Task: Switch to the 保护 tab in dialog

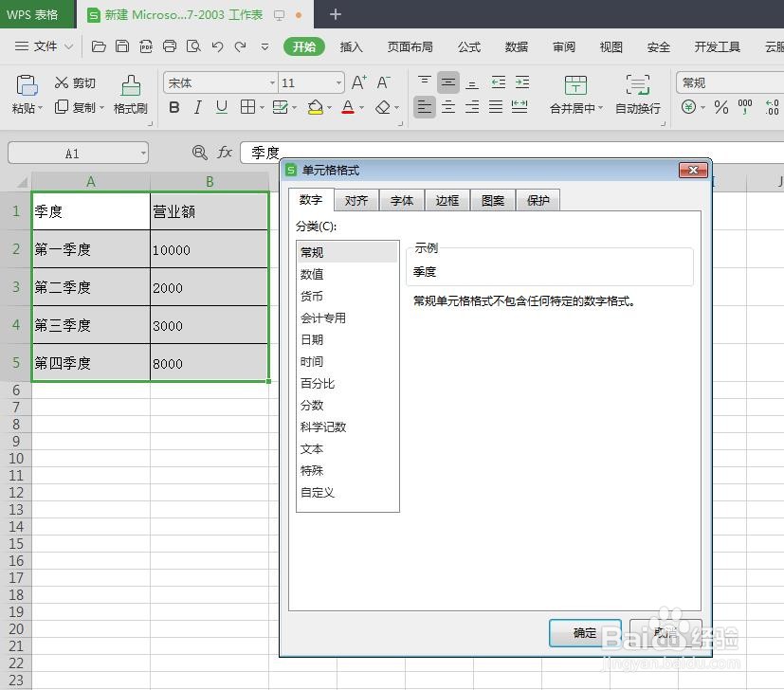Action: click(x=538, y=201)
